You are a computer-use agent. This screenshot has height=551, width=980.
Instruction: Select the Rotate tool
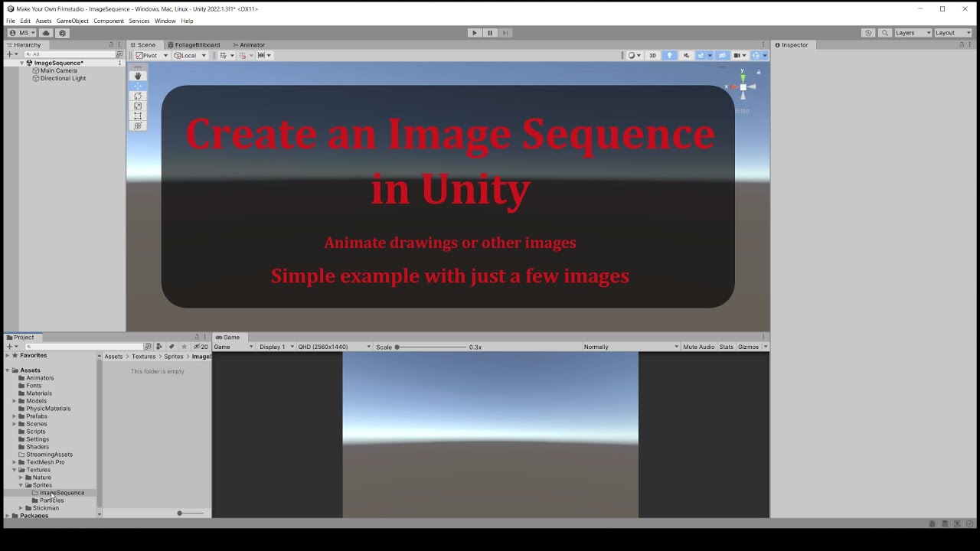pyautogui.click(x=138, y=96)
